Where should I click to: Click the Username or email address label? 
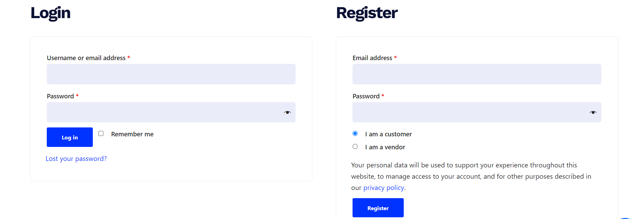[x=86, y=58]
